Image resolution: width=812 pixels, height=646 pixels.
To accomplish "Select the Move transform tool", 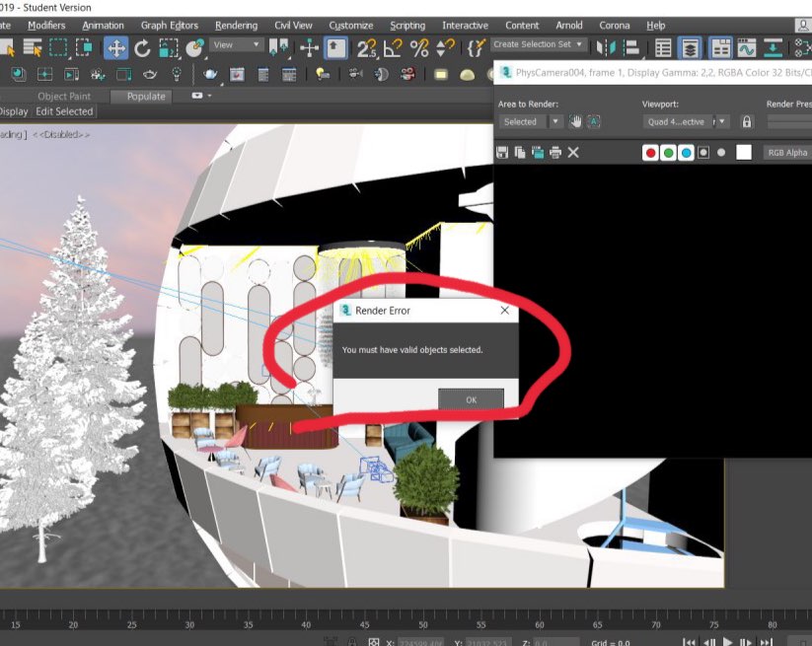I will tap(116, 48).
